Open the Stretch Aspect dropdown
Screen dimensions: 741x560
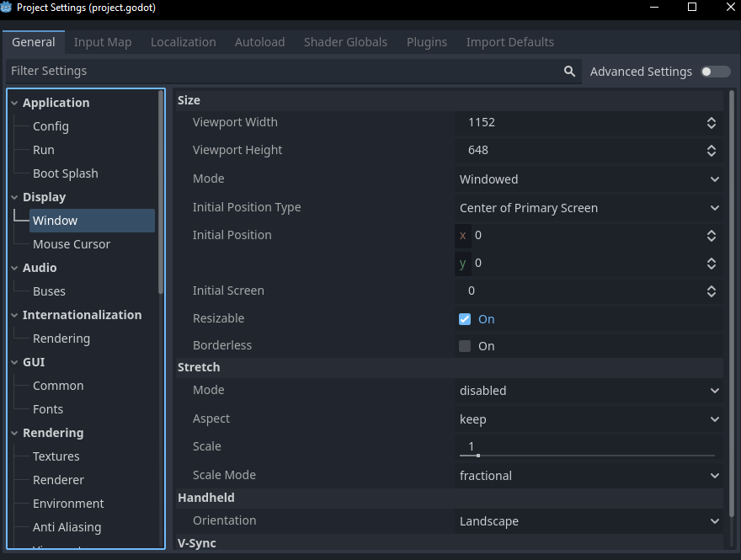(588, 419)
